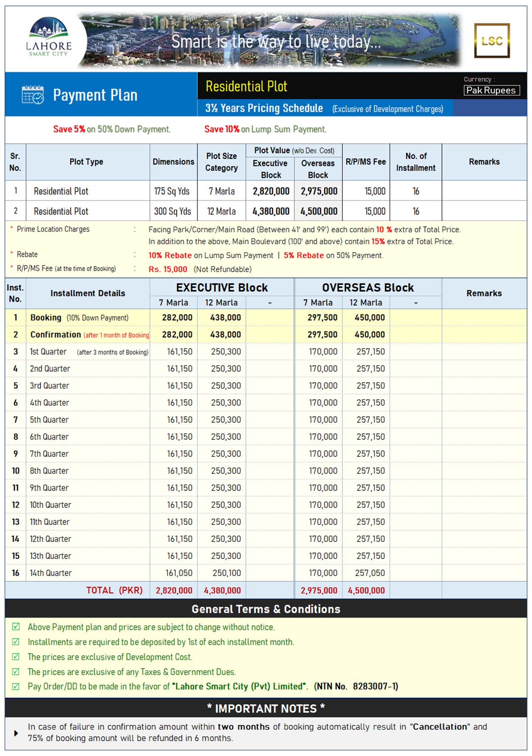Click the 'Plot Type' column header
532x756 pixels.
[86, 162]
